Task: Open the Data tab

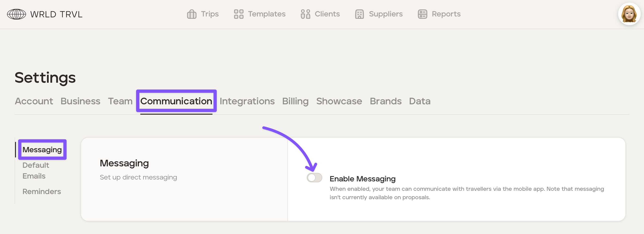Action: point(420,101)
